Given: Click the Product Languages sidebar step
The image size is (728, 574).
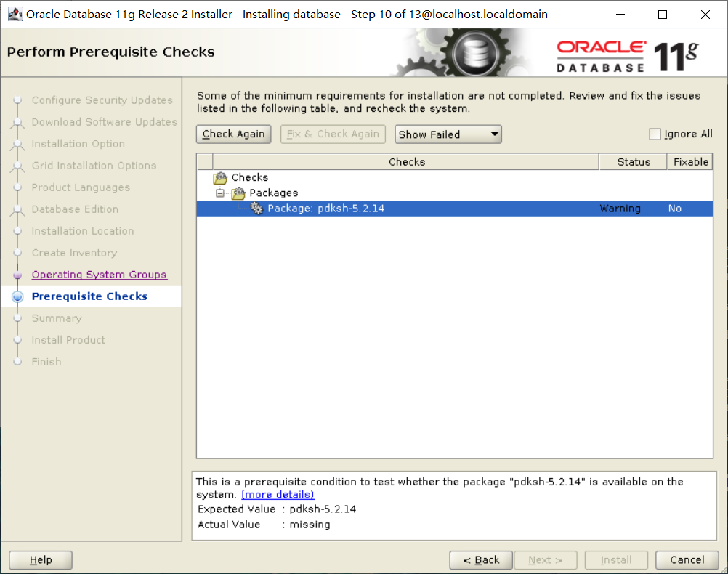Looking at the screenshot, I should click(81, 187).
